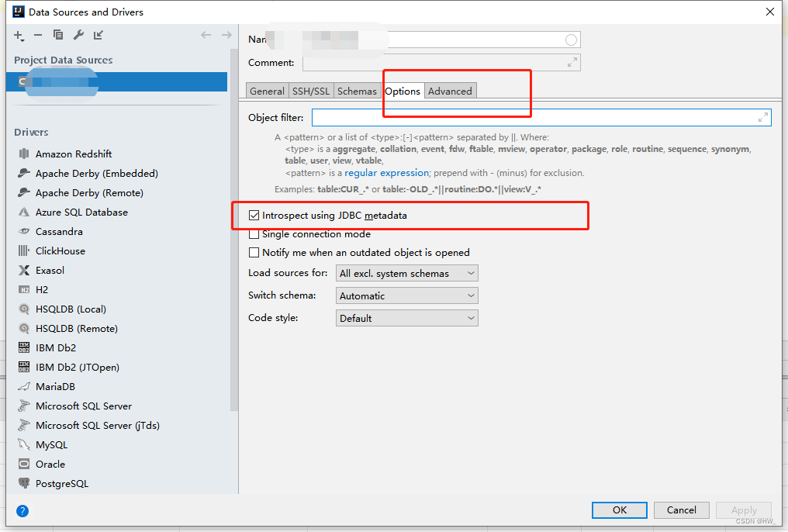Expand the Comment field editor
The image size is (788, 532).
572,62
